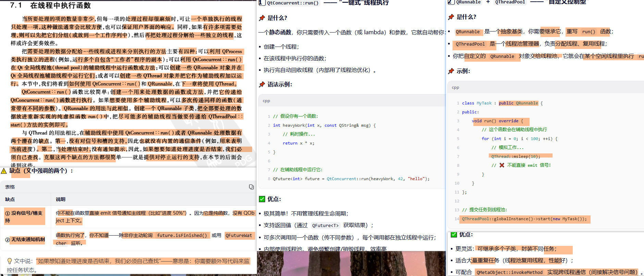Select the bullet 创建一个线程；
This screenshot has width=644, height=276.
tap(281, 47)
